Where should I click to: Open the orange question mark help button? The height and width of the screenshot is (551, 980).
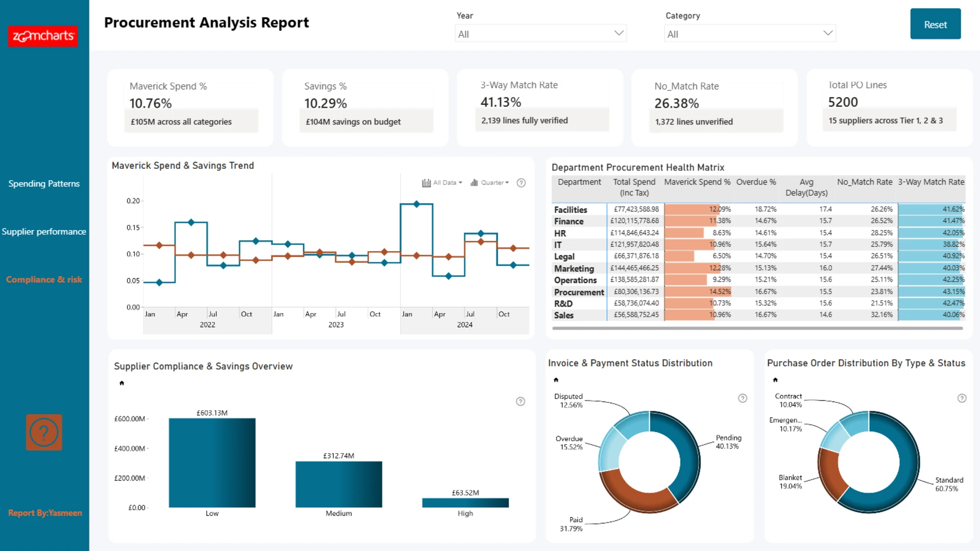pyautogui.click(x=44, y=432)
